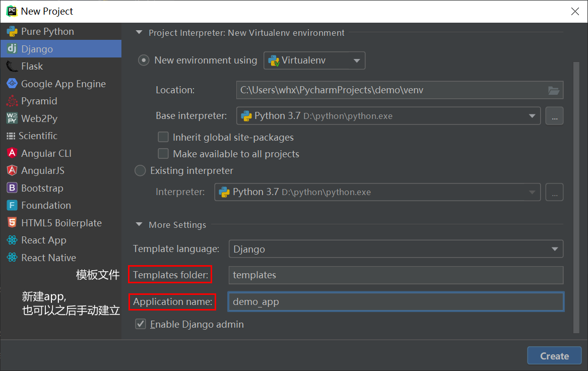Enable Inherit global site-packages checkbox
The width and height of the screenshot is (588, 371).
tap(163, 137)
